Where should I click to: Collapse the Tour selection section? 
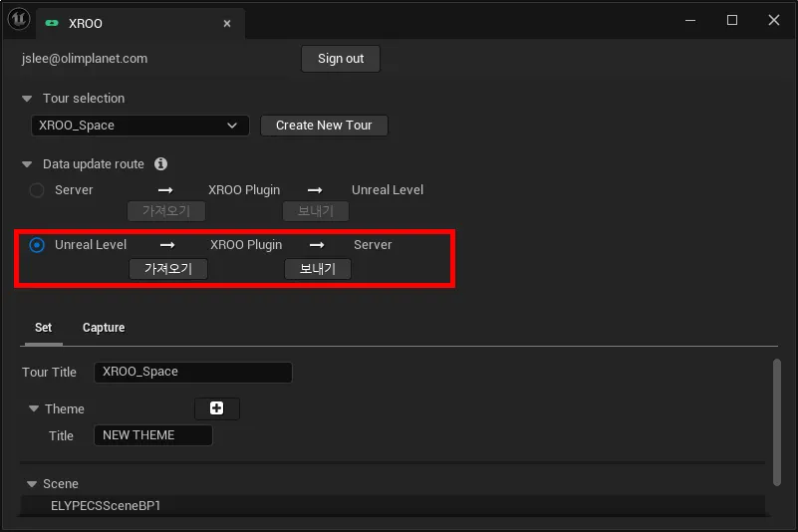[x=27, y=99]
